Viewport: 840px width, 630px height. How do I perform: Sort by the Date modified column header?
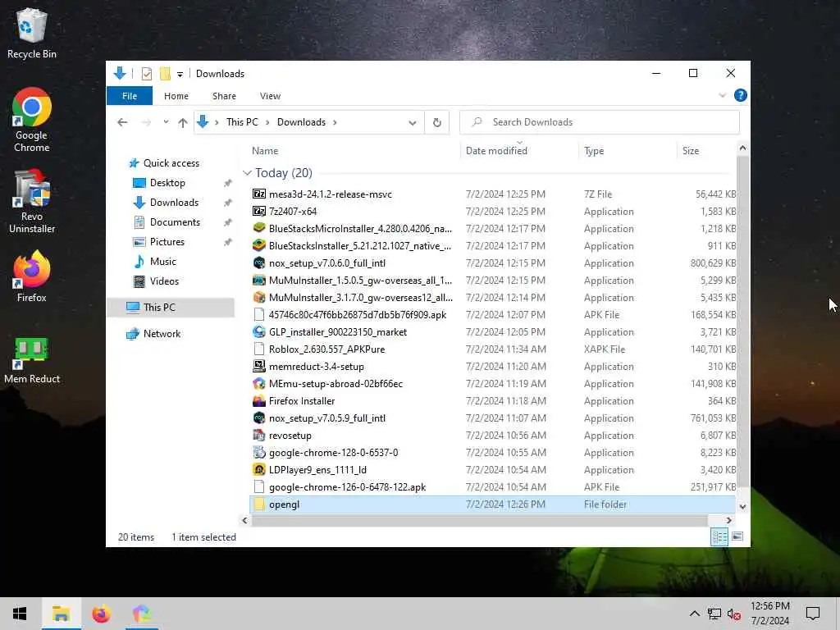519,151
